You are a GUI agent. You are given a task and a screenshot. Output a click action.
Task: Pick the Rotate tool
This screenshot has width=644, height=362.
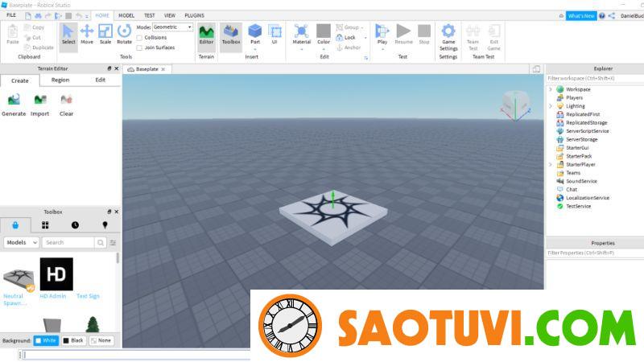click(x=124, y=35)
